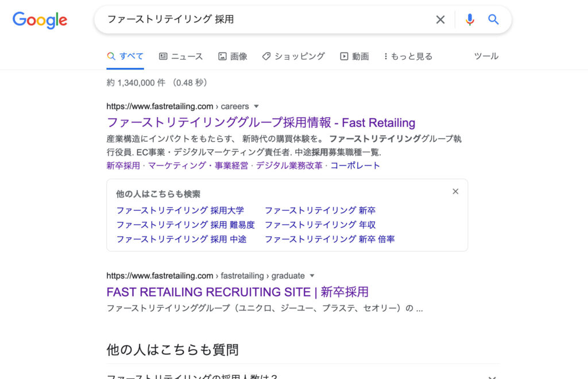Open the ツール tools options
This screenshot has height=379, width=588.
tap(486, 56)
